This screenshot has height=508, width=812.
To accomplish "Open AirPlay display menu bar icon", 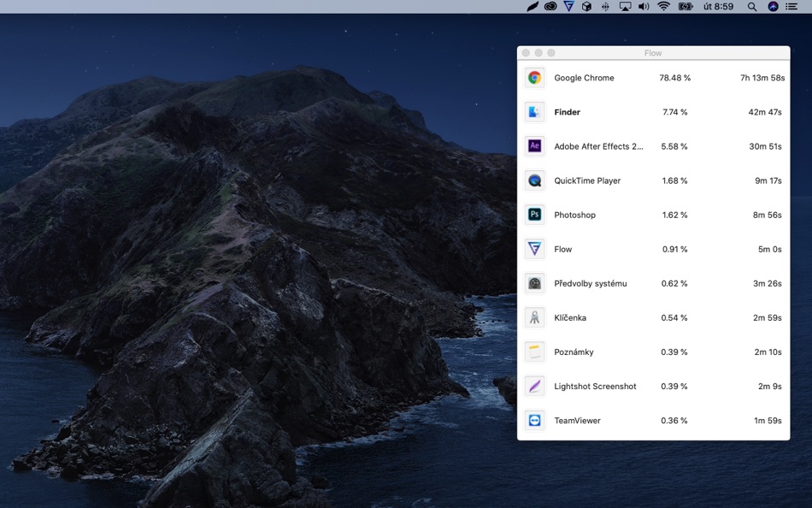I will (x=625, y=7).
